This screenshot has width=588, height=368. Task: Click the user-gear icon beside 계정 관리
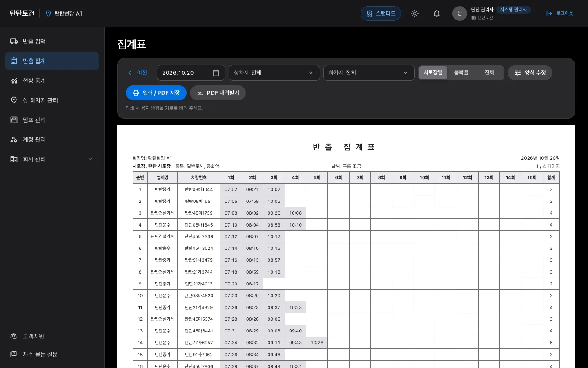click(14, 139)
